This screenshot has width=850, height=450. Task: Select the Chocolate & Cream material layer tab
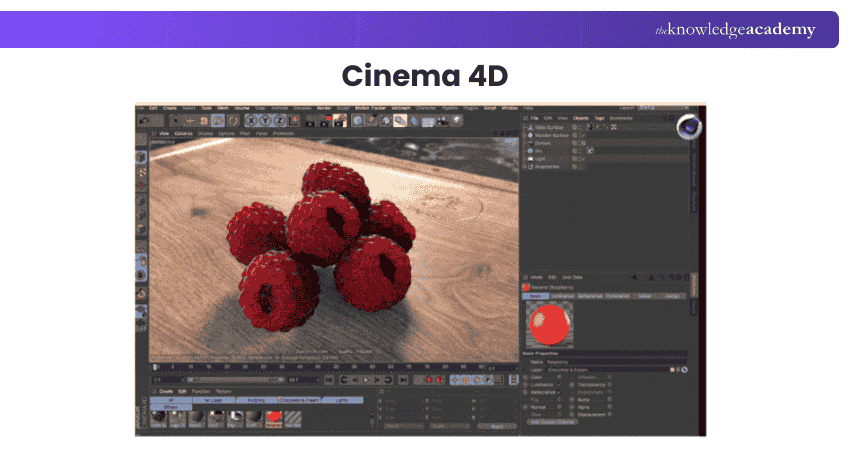click(299, 400)
